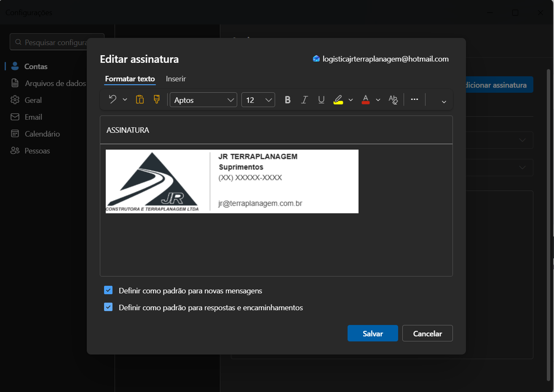Expand the second dropdown chevron behind dialog

(x=522, y=167)
